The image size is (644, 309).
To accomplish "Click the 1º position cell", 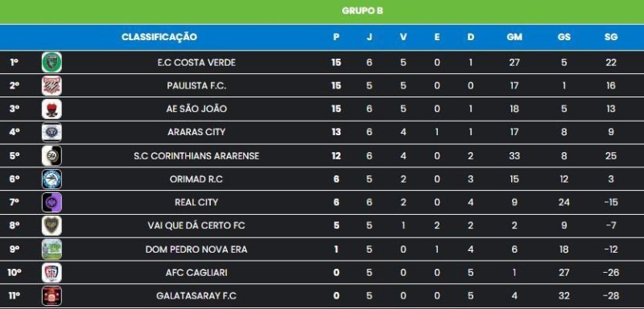I will click(x=14, y=63).
